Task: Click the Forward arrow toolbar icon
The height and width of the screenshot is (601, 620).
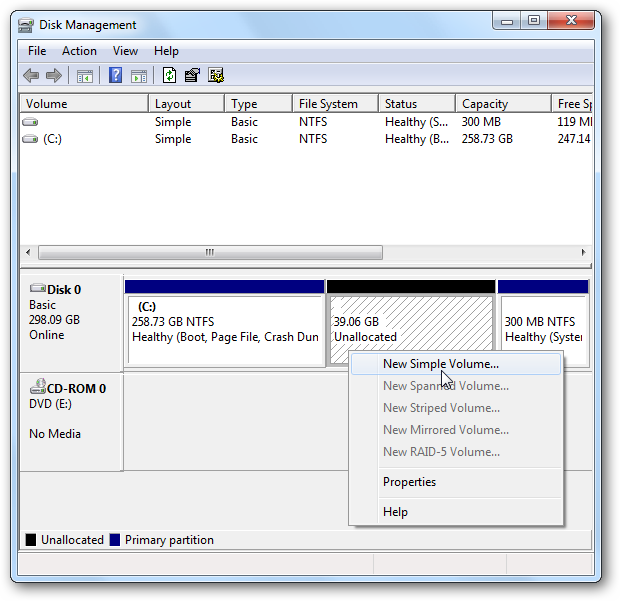Action: click(54, 75)
